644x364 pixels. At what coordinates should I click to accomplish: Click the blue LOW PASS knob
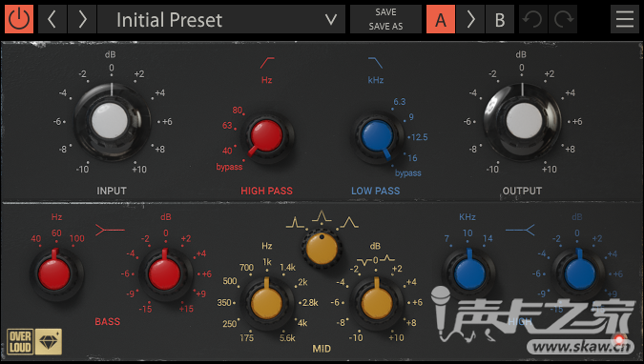pos(377,136)
